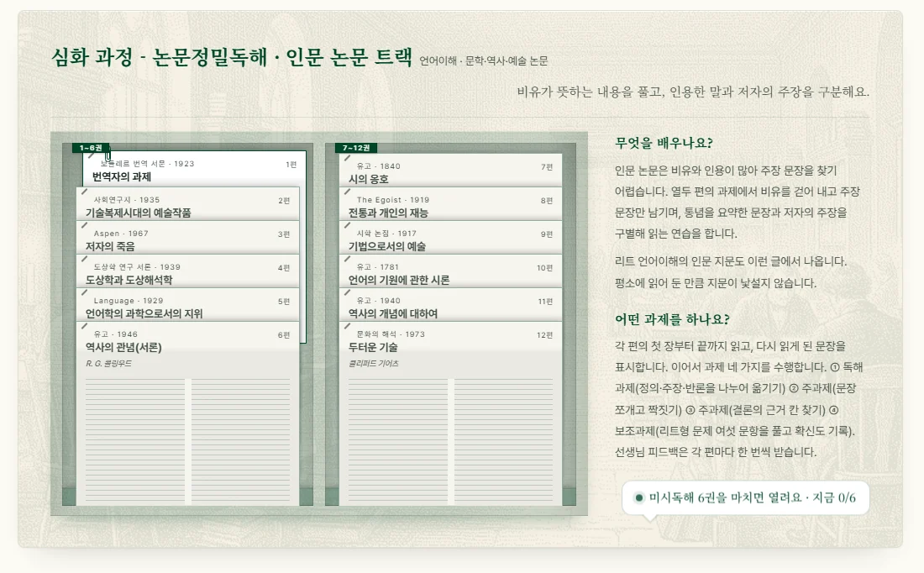Click the pencil mark on 기법으로서의 예술 card
This screenshot has height=573, width=924.
pos(347,225)
